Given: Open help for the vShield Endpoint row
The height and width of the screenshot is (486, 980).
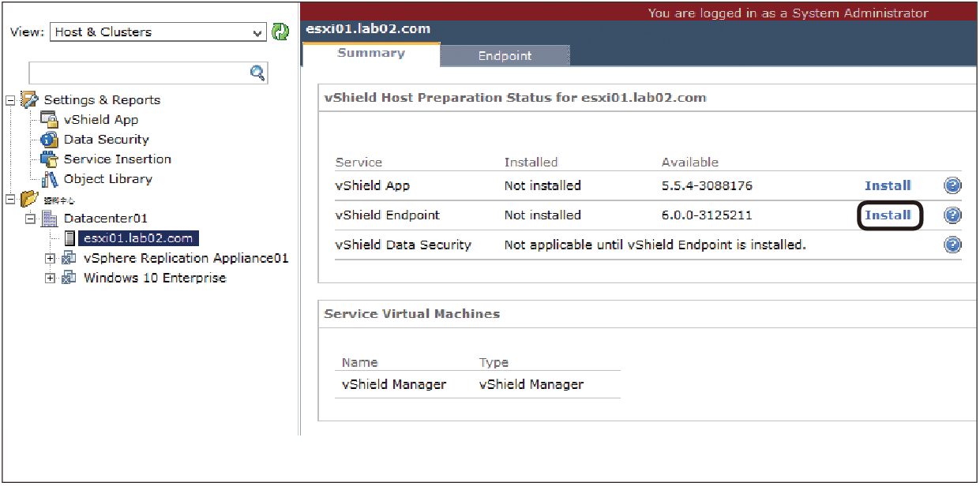Looking at the screenshot, I should pyautogui.click(x=952, y=215).
